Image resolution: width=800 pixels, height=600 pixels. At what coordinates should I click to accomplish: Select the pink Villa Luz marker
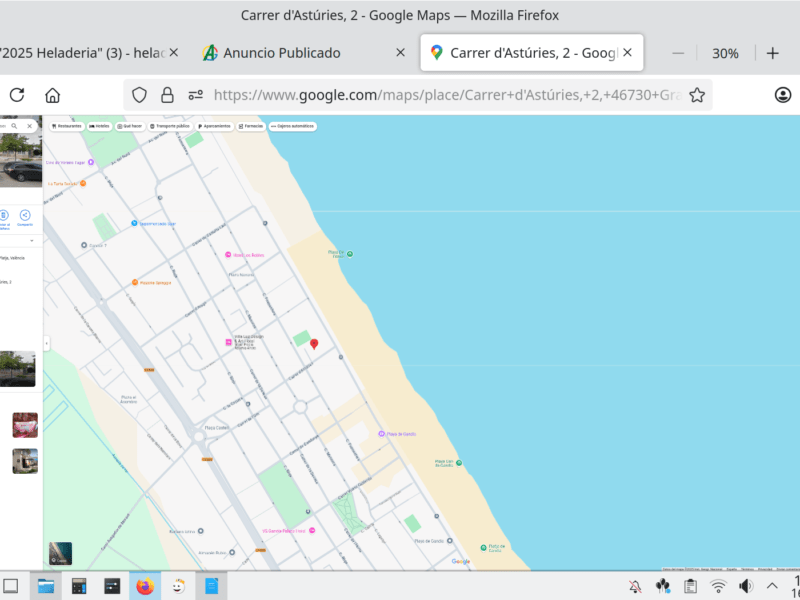tap(229, 342)
